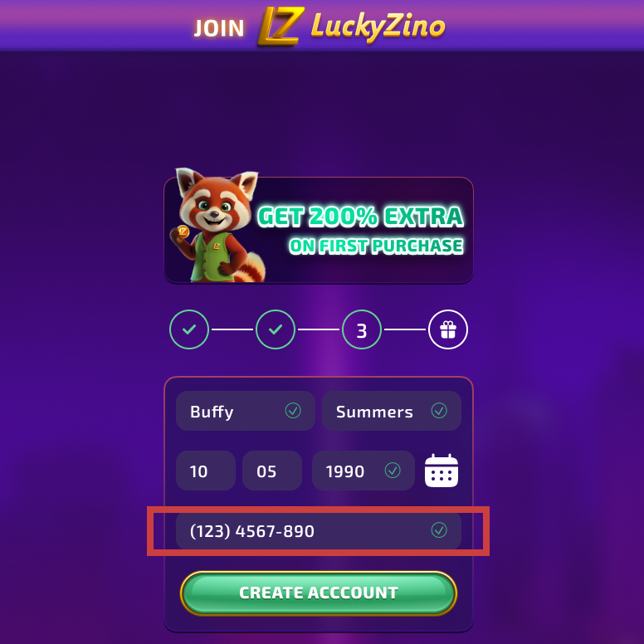The image size is (644, 644).
Task: Focus the birth year field 1990
Action: 363,471
